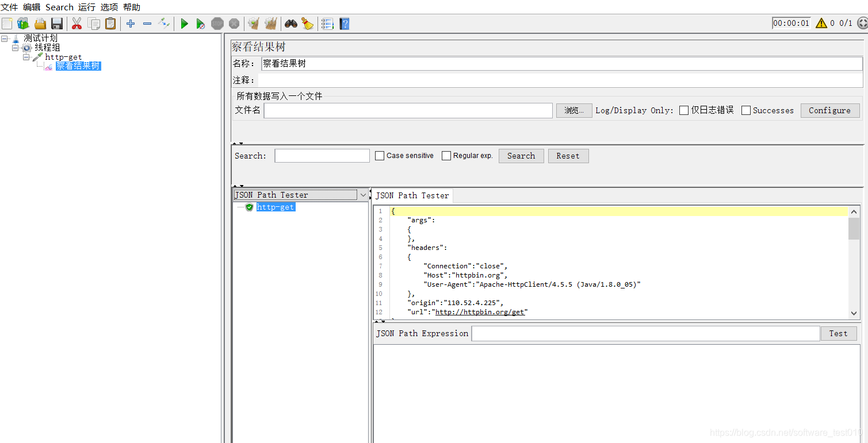Select the 线程组 tree item label
The height and width of the screenshot is (443, 868).
pyautogui.click(x=47, y=48)
